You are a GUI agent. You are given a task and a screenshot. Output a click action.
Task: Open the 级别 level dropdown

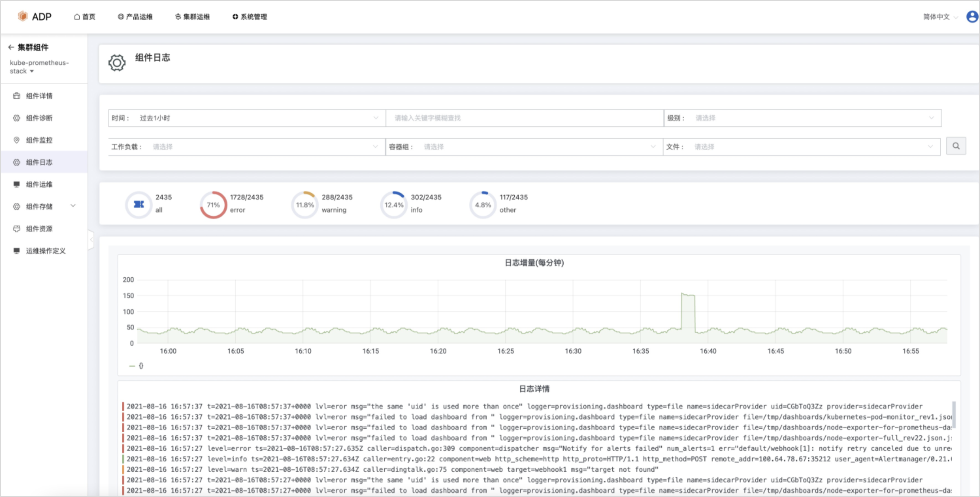pos(803,118)
